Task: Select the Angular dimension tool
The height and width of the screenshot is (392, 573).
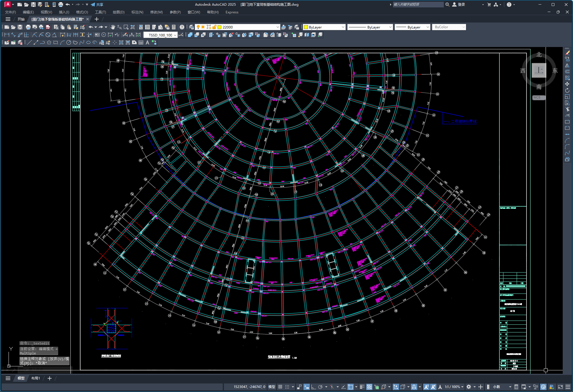Action: [54, 35]
